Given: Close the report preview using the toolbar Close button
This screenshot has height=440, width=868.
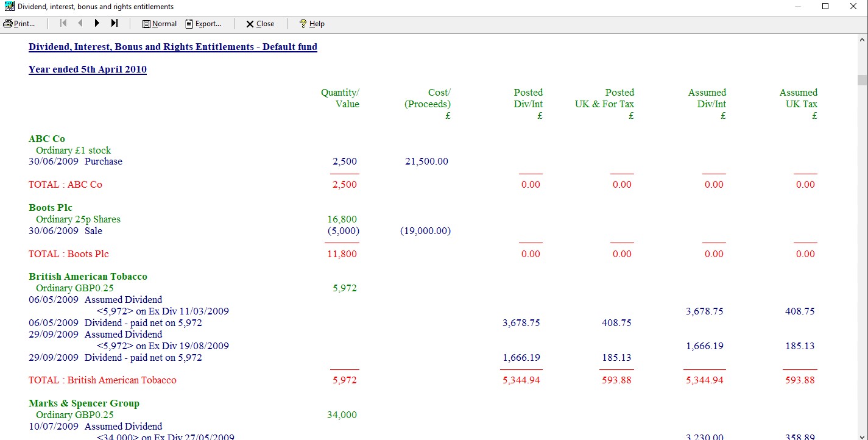Looking at the screenshot, I should point(260,24).
